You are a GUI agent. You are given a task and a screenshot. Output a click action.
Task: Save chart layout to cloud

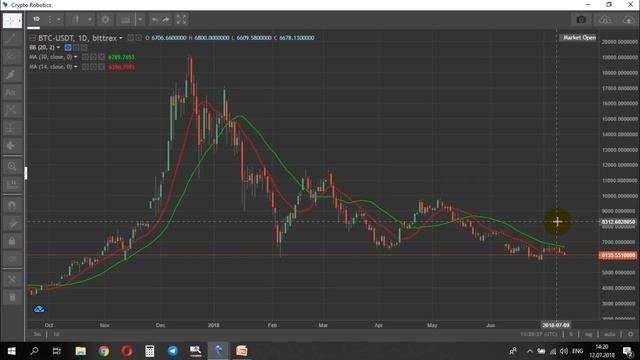[628, 20]
